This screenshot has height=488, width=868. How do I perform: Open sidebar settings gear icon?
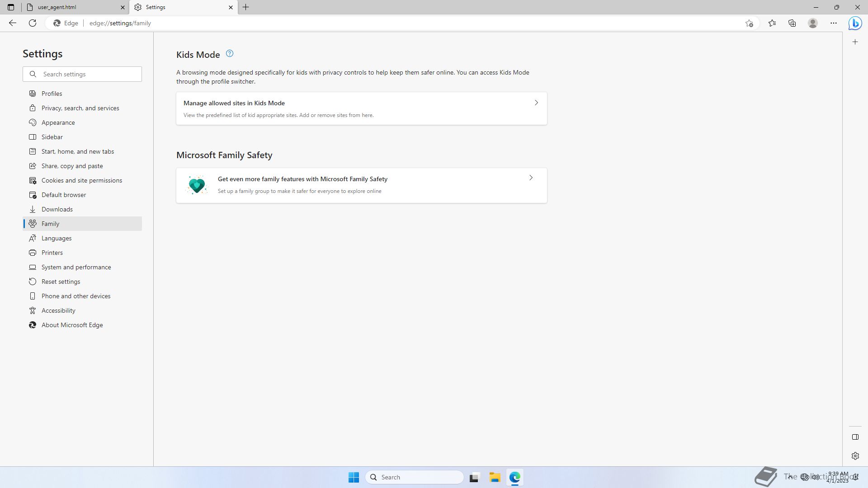[855, 456]
